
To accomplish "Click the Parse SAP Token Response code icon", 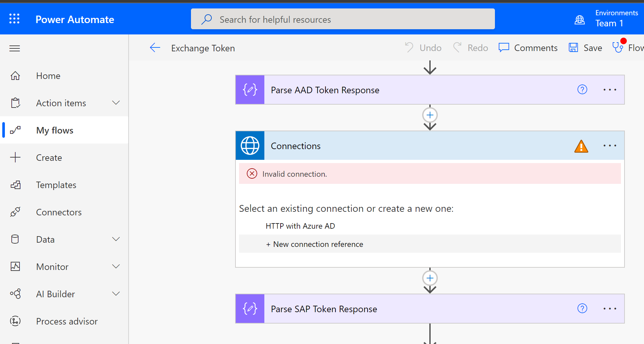I will [x=250, y=309].
